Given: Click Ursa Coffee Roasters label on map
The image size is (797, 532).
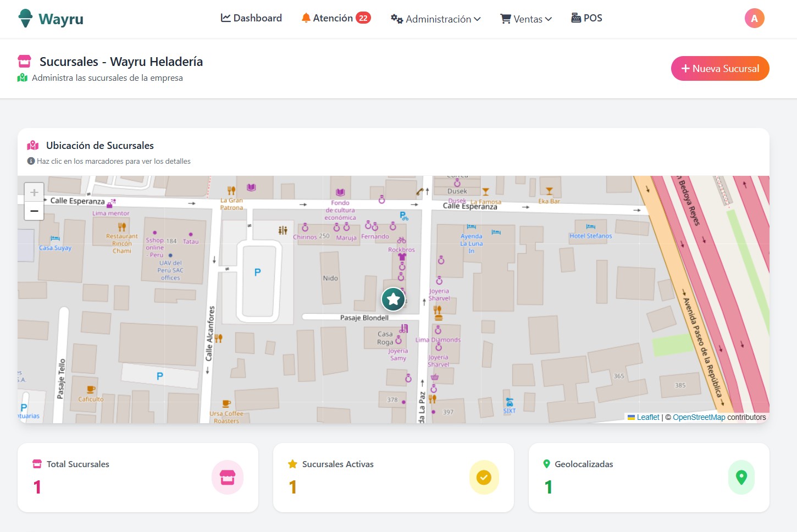Looking at the screenshot, I should 226,417.
